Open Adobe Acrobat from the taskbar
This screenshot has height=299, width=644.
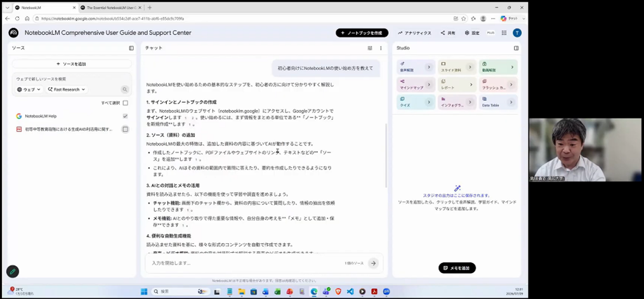tap(374, 291)
